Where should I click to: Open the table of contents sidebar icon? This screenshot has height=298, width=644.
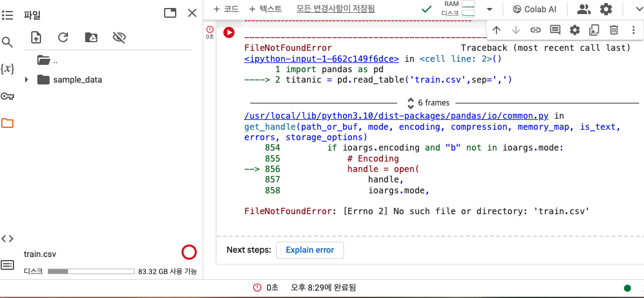tap(7, 15)
